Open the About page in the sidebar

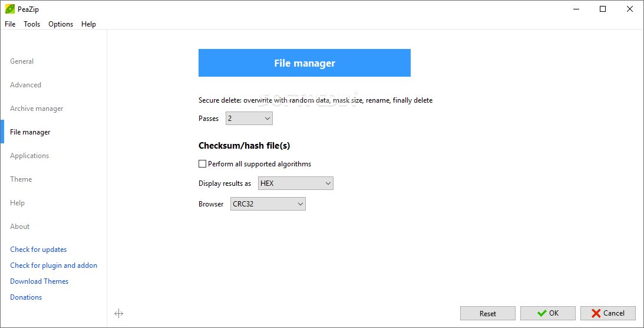(19, 227)
